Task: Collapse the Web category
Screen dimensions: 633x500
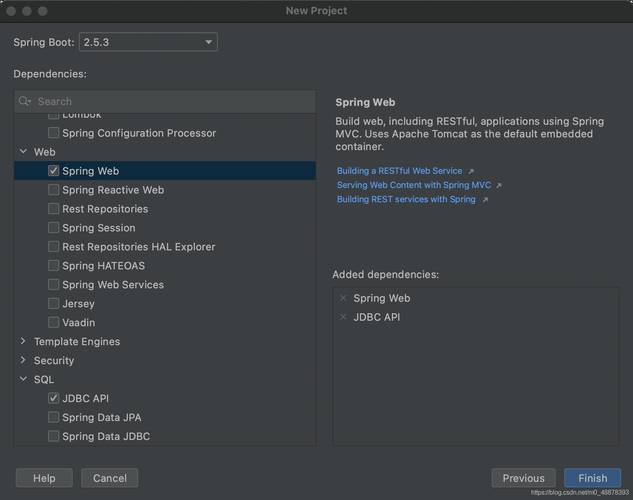Action: click(23, 152)
